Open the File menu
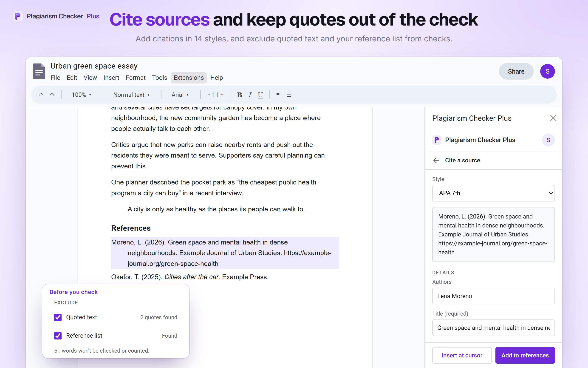The image size is (588, 368). (x=55, y=78)
